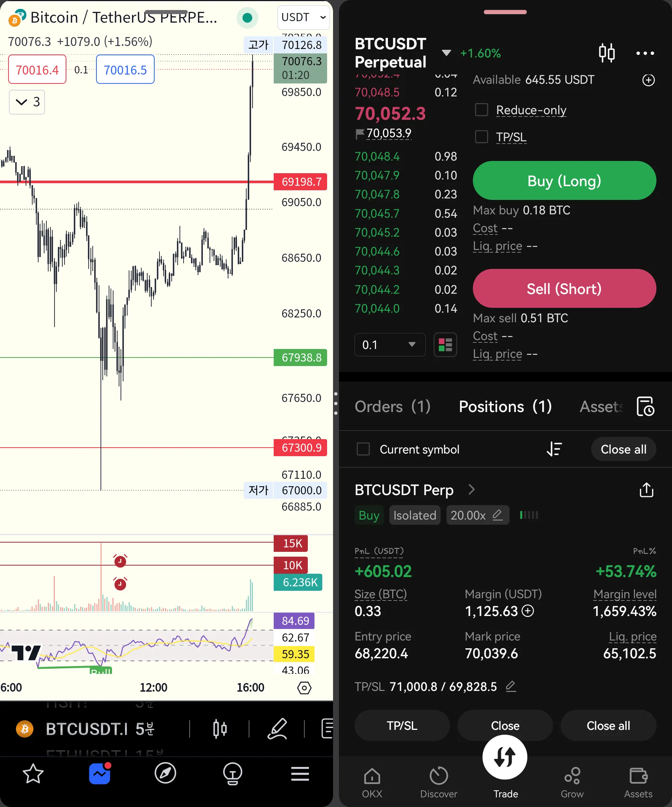This screenshot has width=672, height=807.
Task: Share the BTCUSDT Perp position
Action: coord(647,490)
